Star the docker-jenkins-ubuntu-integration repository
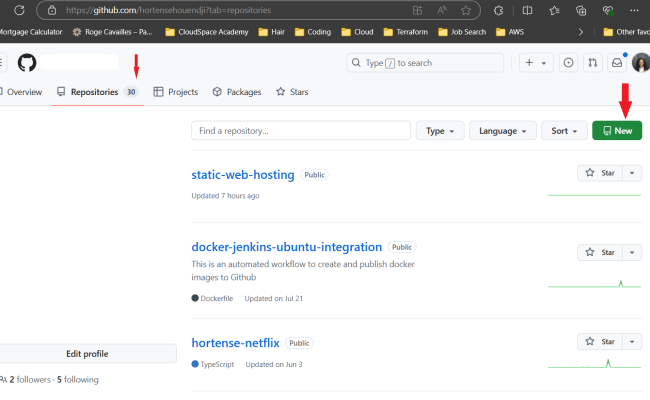The image size is (650, 400). coord(599,252)
